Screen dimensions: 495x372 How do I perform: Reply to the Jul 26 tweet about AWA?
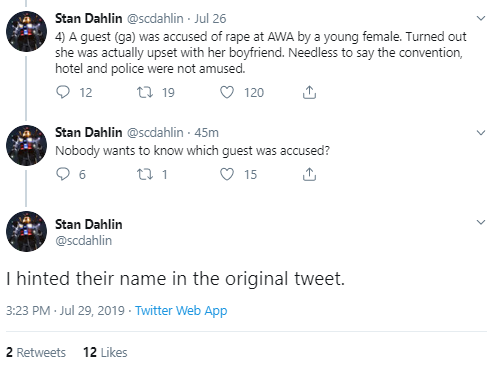click(63, 92)
